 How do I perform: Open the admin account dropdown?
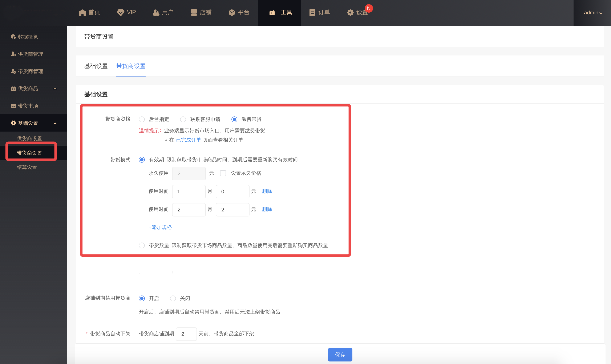[x=592, y=13]
